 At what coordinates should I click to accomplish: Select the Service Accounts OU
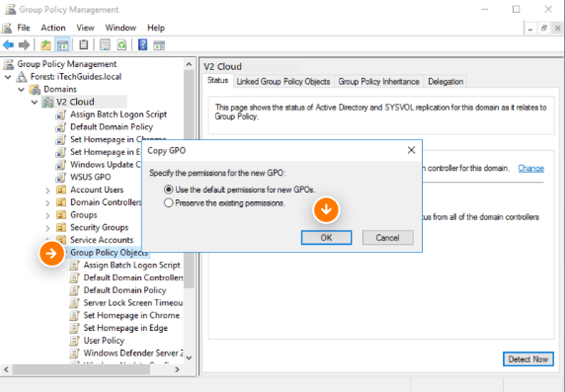point(102,240)
